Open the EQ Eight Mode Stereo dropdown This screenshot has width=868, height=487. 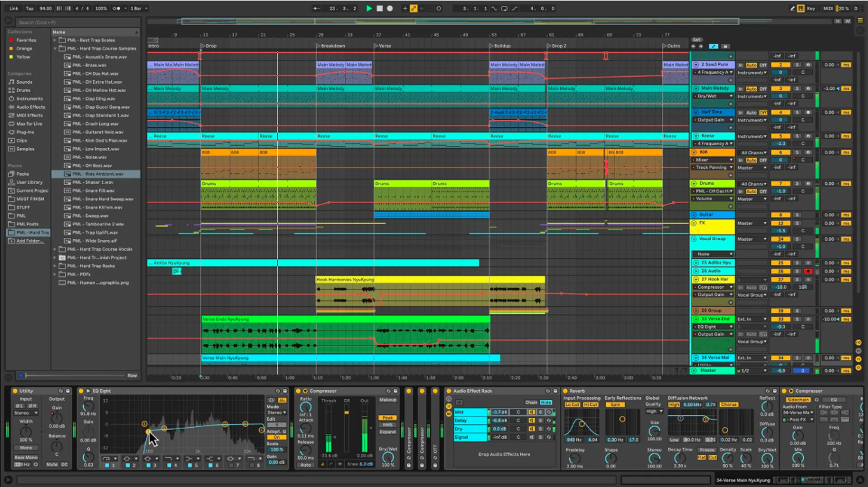(x=277, y=412)
